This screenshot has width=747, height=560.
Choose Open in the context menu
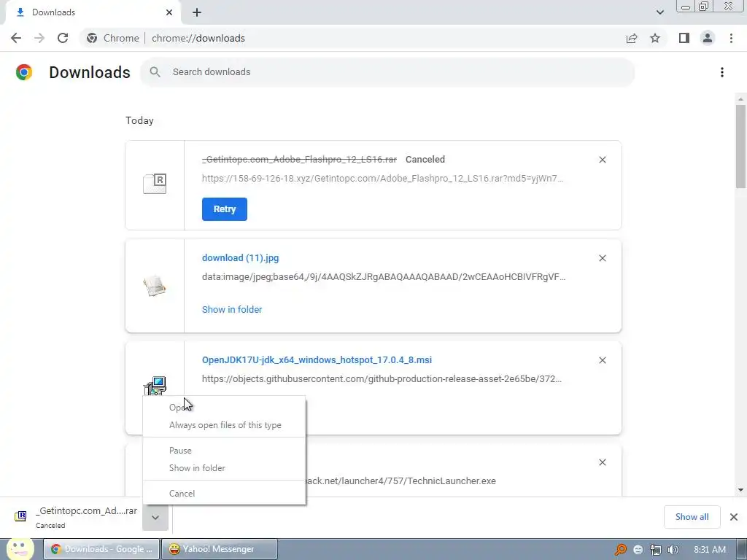(x=225, y=408)
